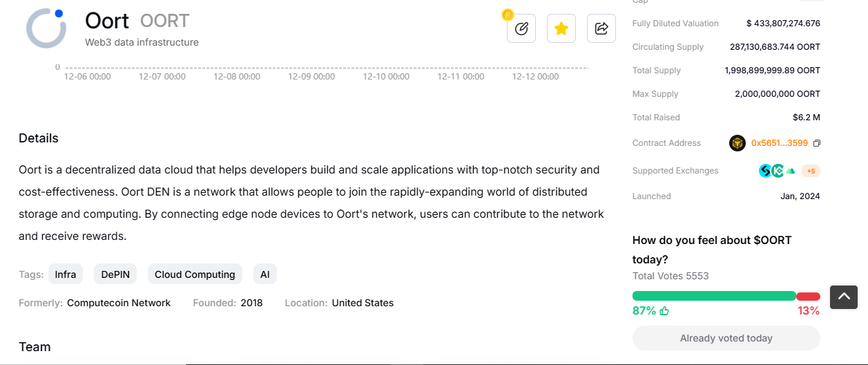Click the Circulating Supply value 287,130,683.744 OORT
The width and height of the screenshot is (868, 365).
775,47
